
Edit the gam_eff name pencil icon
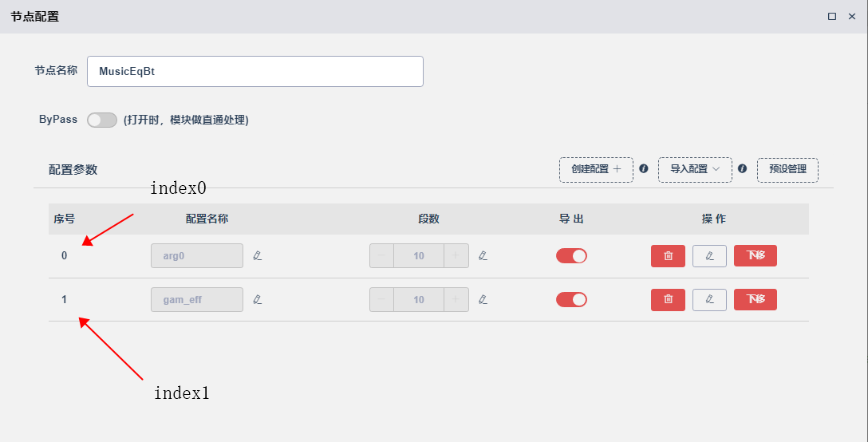[258, 299]
